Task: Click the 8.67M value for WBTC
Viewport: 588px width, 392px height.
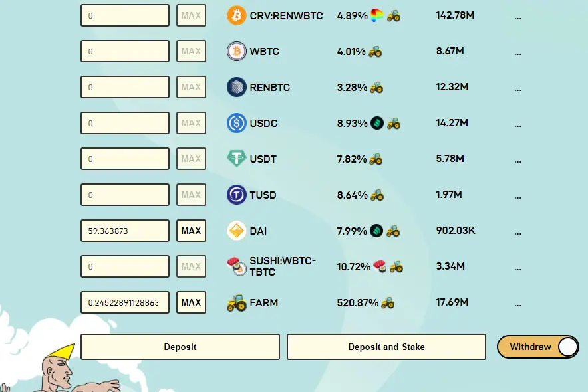Action: [450, 51]
